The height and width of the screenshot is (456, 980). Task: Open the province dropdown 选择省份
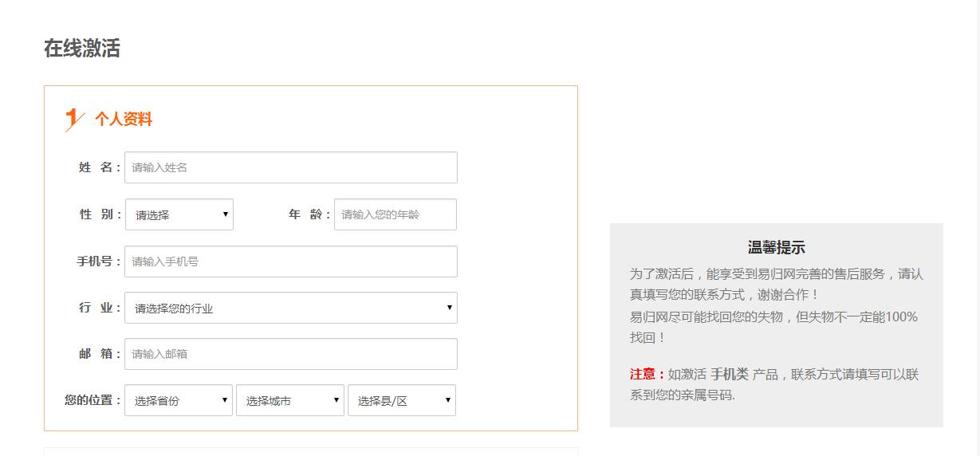[179, 400]
